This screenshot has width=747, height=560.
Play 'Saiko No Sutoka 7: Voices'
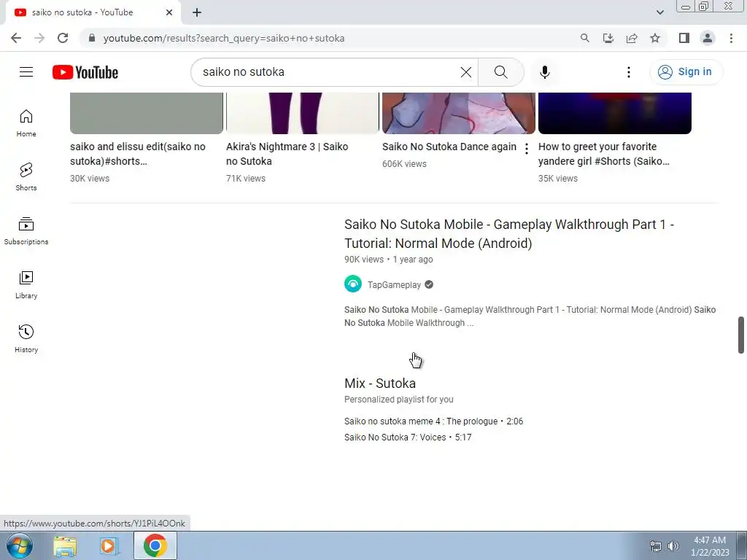point(408,437)
